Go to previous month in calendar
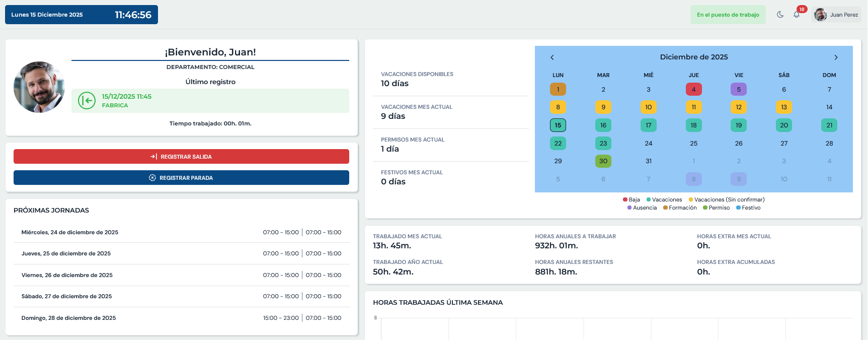Screen dimensions: 868x340 click(552, 57)
